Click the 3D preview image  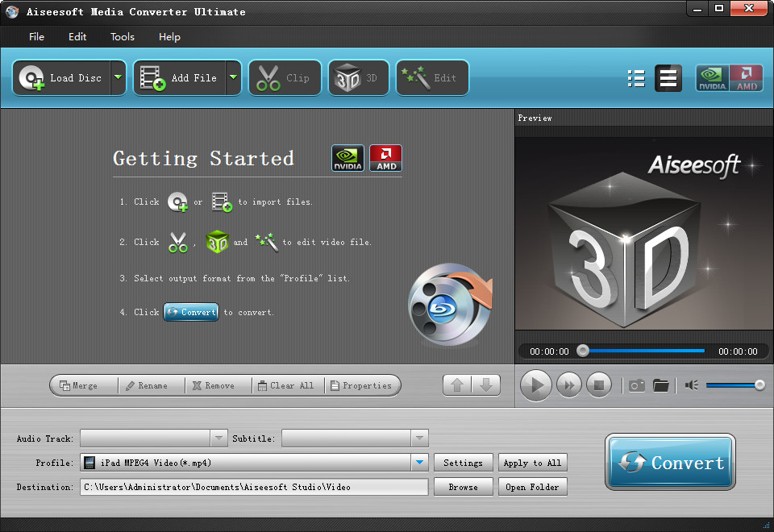tap(643, 234)
